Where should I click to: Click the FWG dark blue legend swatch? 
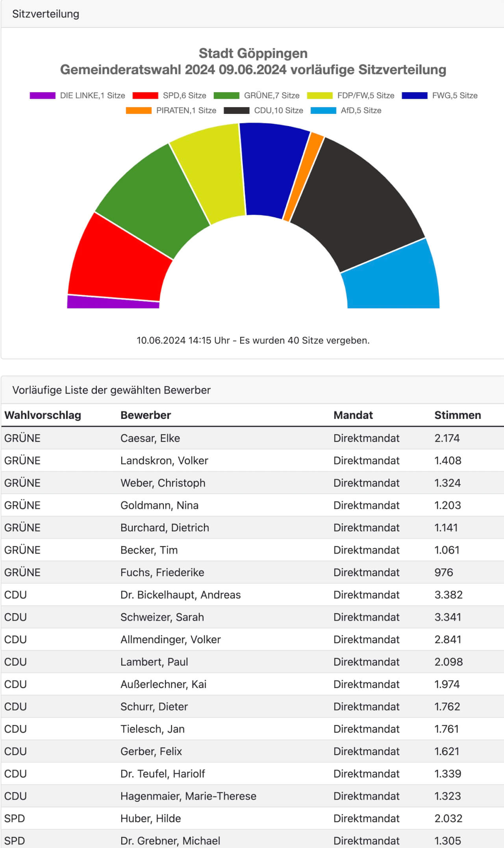point(415,95)
